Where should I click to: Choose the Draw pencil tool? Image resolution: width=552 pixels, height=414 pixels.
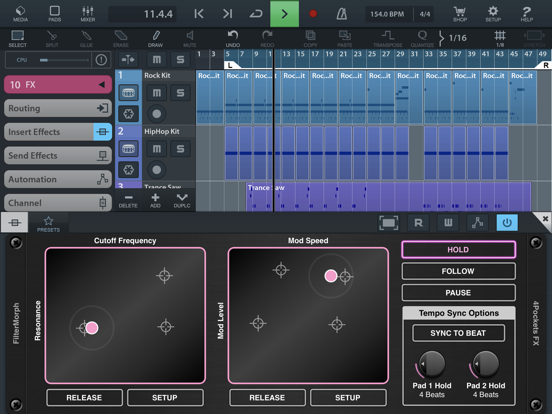tap(155, 39)
